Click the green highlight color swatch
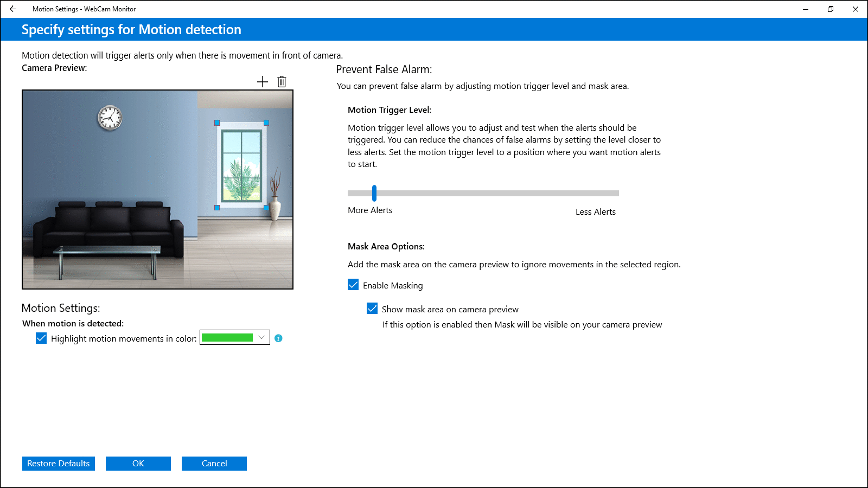 (227, 338)
